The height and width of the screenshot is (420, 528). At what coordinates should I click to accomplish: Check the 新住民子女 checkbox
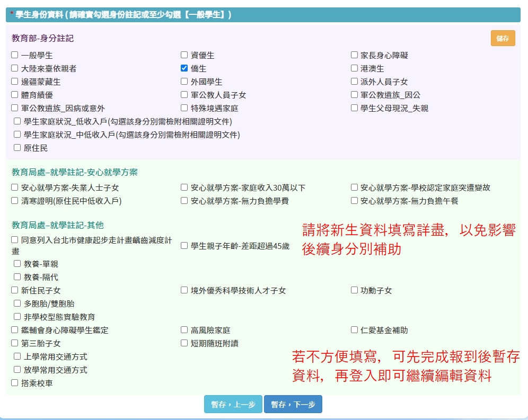point(15,290)
